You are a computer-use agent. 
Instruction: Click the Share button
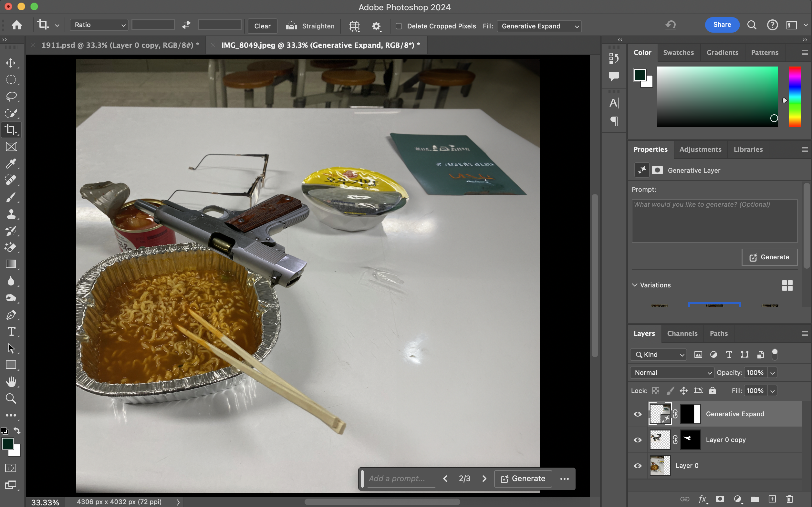tap(722, 25)
